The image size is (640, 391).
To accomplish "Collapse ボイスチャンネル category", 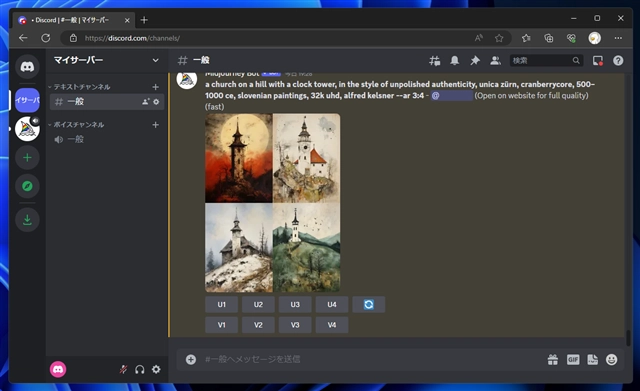I will point(76,124).
